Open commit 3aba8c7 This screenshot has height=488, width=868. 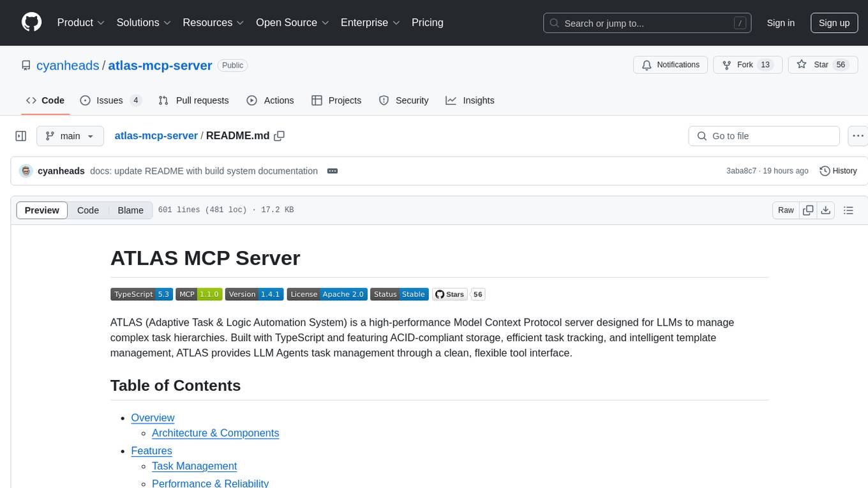click(741, 171)
